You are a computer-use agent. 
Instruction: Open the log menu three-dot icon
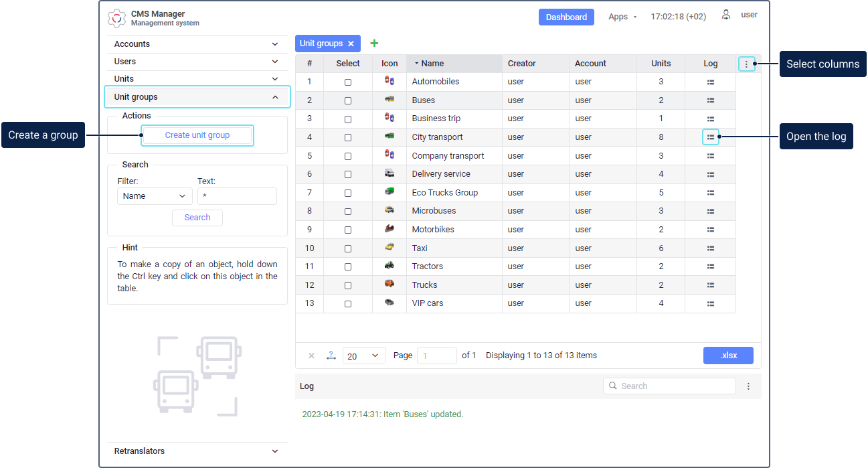(748, 386)
